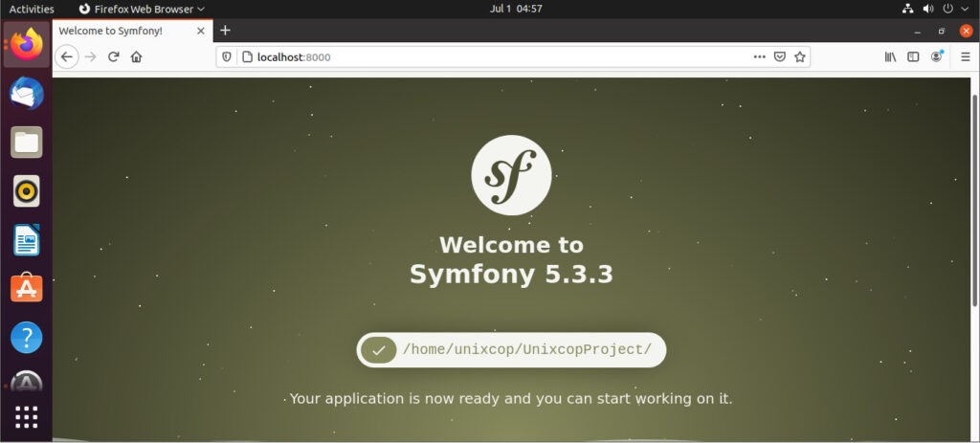Click the Welcome to Symfony 5.3.3 heading
This screenshot has height=443, width=980.
point(511,259)
